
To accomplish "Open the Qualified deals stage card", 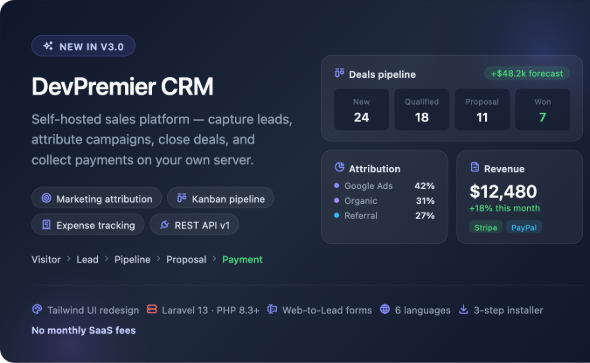I will [422, 109].
